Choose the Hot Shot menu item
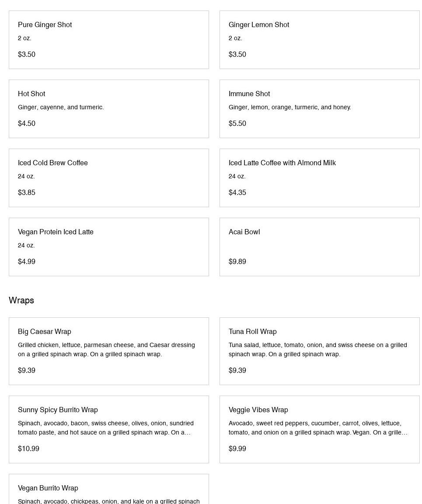This screenshot has width=422, height=504. [108, 109]
